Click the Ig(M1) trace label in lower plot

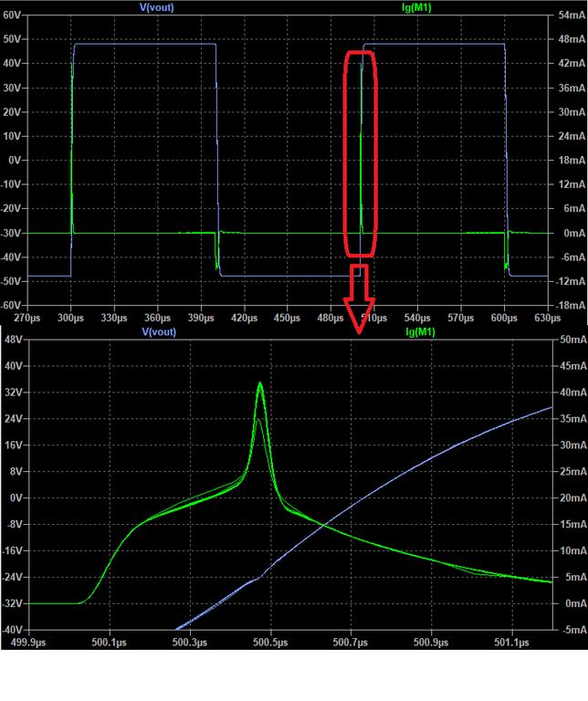click(420, 331)
